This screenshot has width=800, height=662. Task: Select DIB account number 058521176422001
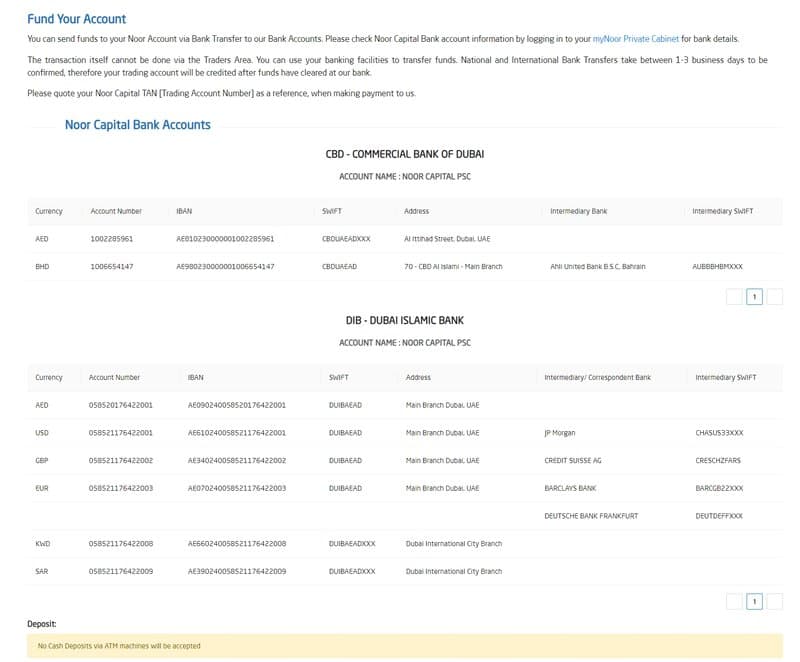pyautogui.click(x=120, y=432)
